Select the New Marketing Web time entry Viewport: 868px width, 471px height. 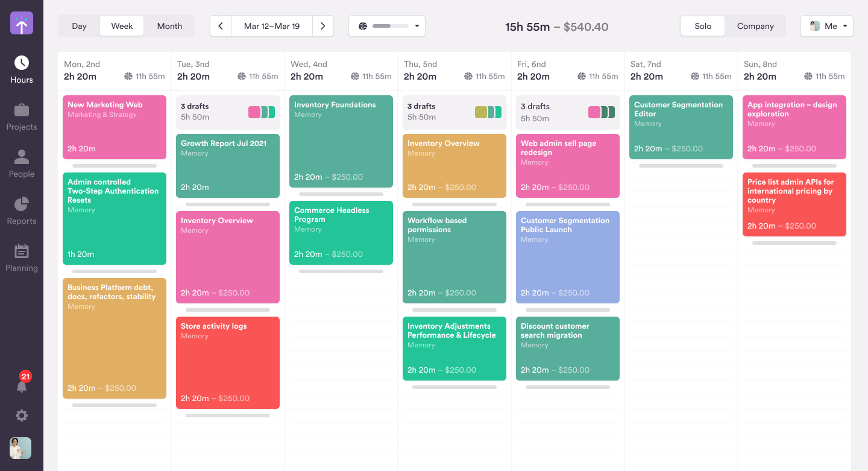coord(114,127)
